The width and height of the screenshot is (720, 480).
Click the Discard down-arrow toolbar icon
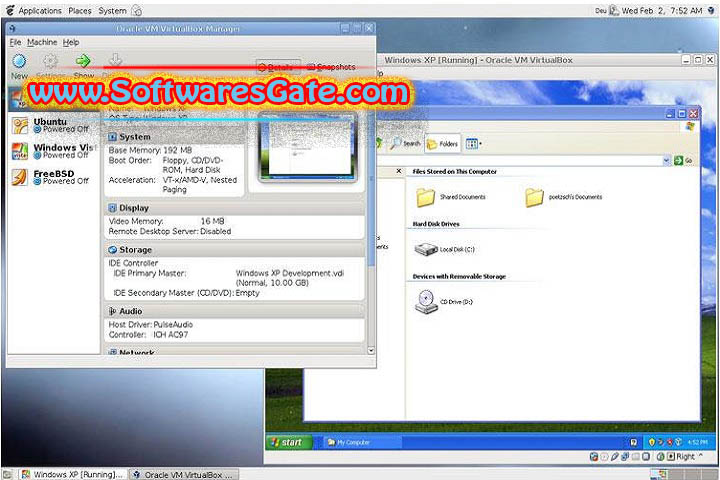115,60
